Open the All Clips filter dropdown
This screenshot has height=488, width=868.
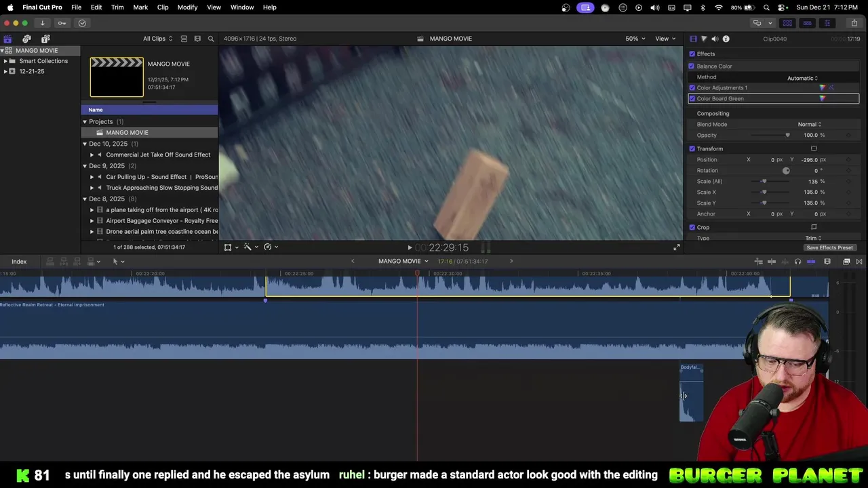click(x=157, y=39)
